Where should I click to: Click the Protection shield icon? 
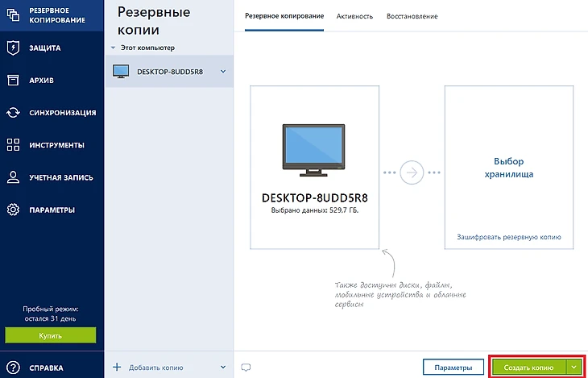(x=13, y=48)
